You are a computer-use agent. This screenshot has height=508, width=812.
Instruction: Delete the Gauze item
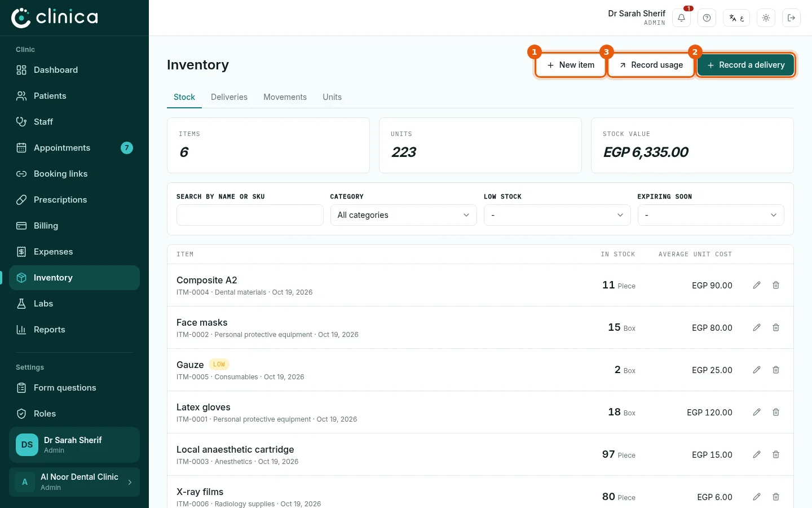(776, 370)
